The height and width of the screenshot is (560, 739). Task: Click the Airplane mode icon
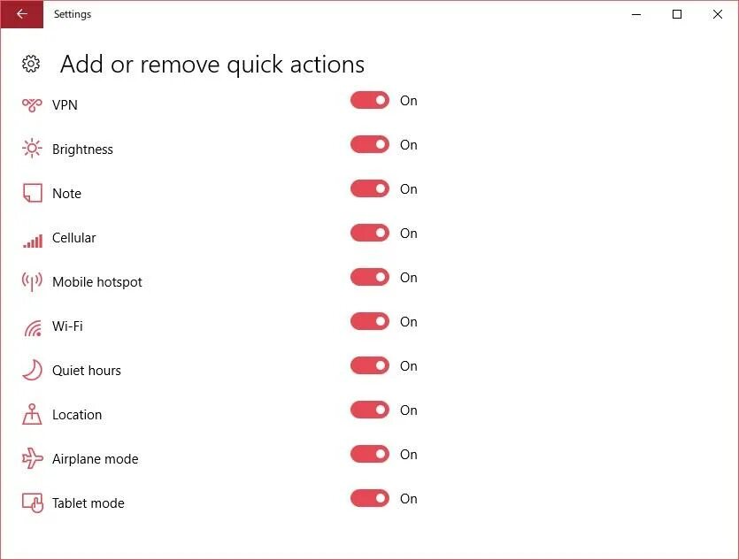point(33,458)
